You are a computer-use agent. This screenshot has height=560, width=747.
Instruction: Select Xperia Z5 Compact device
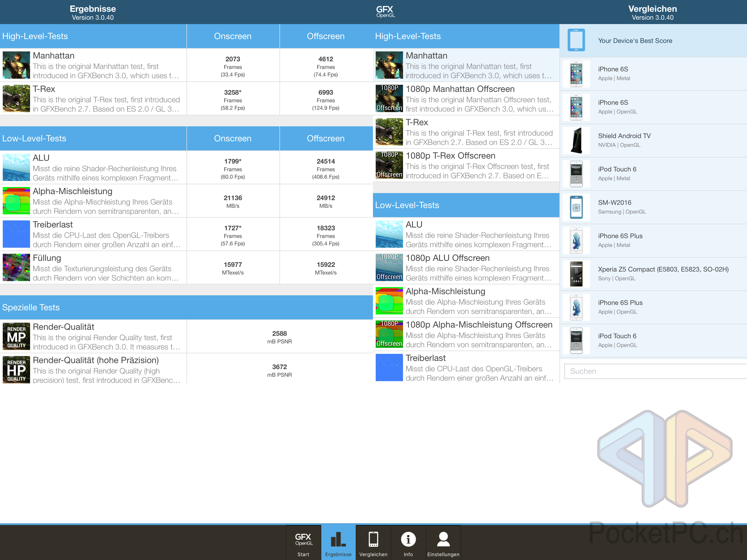pyautogui.click(x=653, y=274)
